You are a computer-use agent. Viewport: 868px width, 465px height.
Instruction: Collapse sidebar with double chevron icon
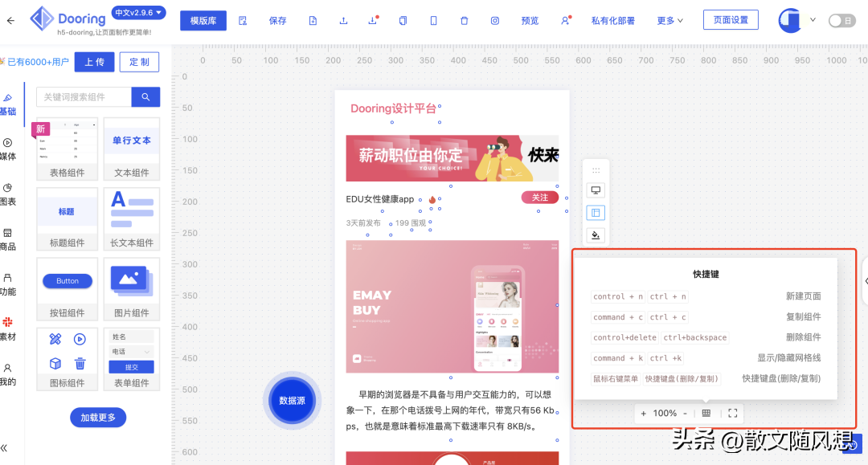click(x=5, y=448)
